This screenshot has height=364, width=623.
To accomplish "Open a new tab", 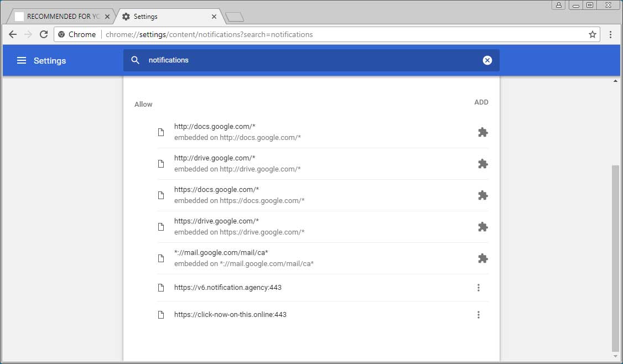I will 235,17.
